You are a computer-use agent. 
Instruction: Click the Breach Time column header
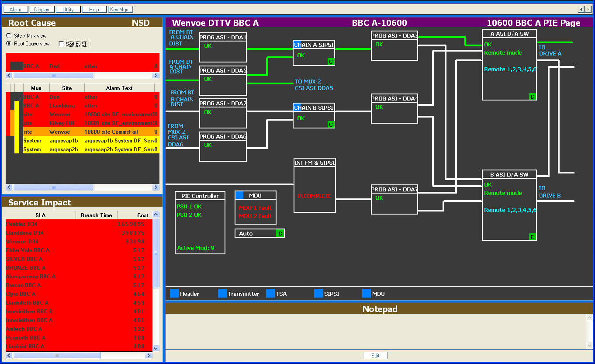click(97, 215)
